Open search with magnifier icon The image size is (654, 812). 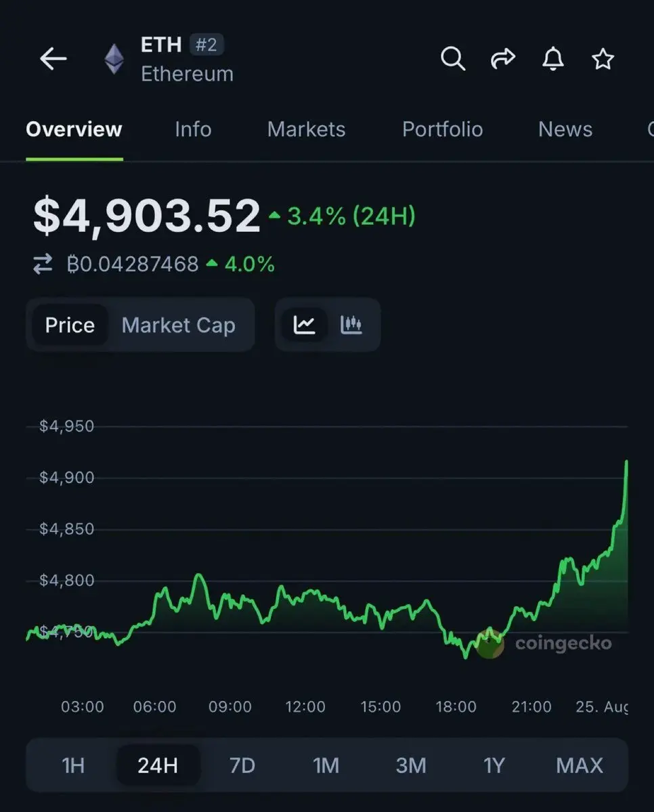[x=453, y=59]
